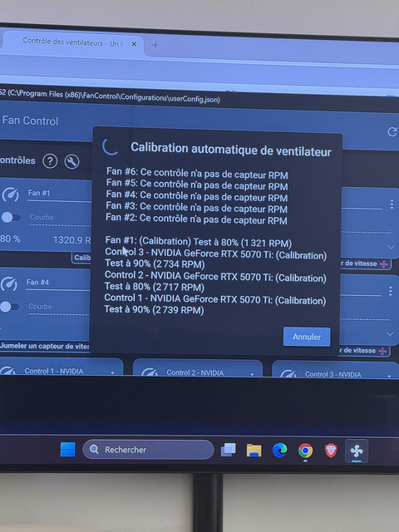Click lower right card's speed sensor fan icon
The height and width of the screenshot is (532, 399).
coord(382,351)
